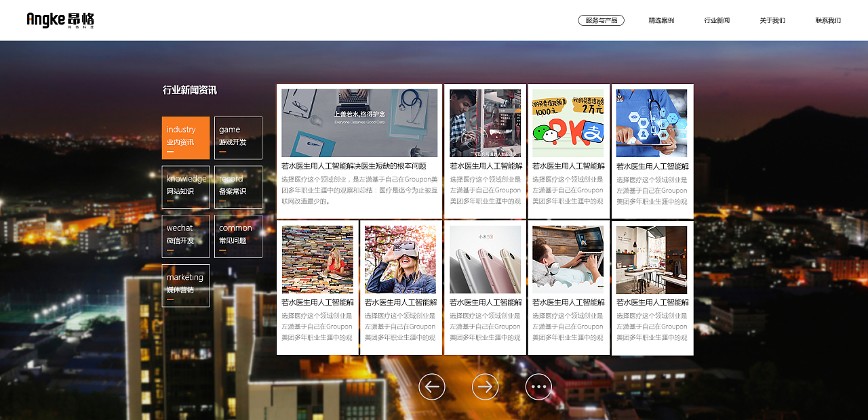Viewport: 868px width, 420px height.
Task: Open the 服务与产品 menu item
Action: [601, 20]
